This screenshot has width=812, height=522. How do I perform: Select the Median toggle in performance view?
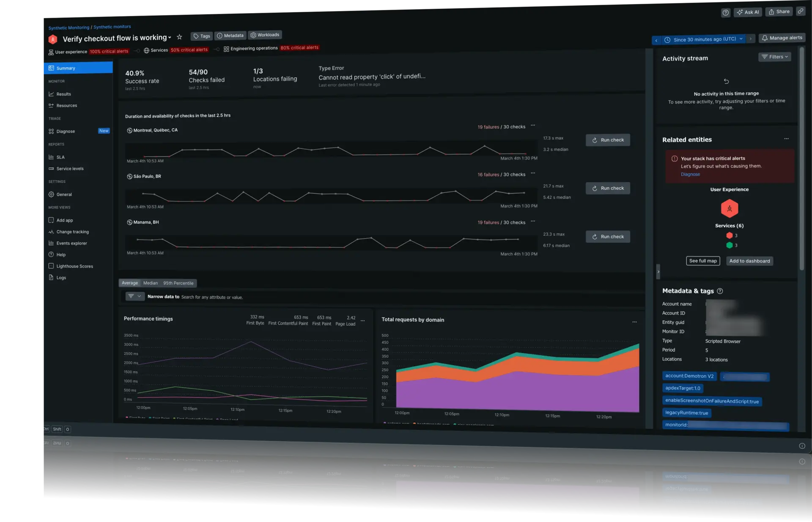pyautogui.click(x=150, y=283)
